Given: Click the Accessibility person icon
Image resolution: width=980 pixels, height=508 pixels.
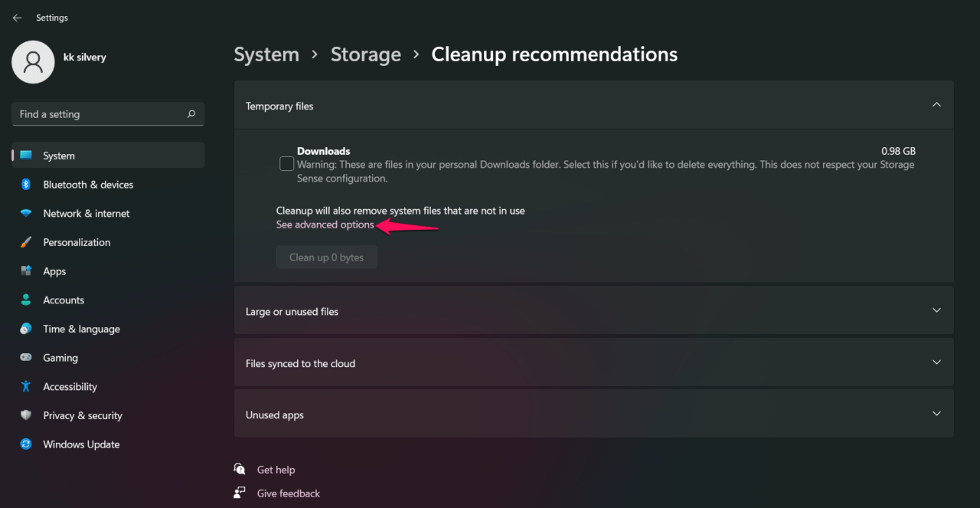Looking at the screenshot, I should click(26, 387).
